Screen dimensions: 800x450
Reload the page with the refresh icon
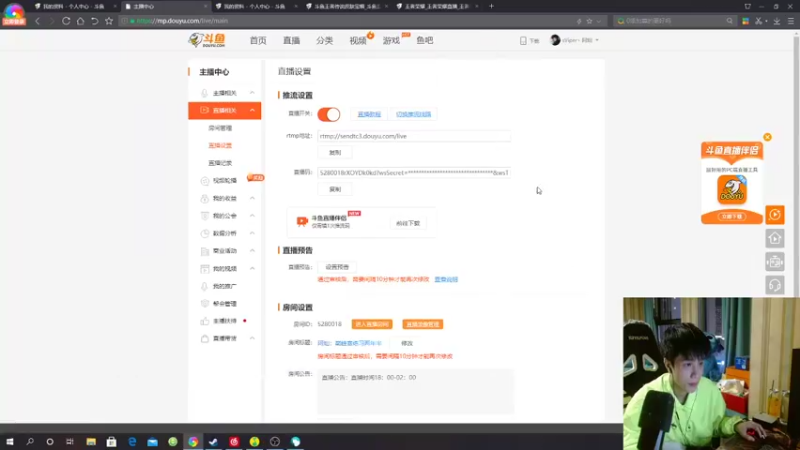pyautogui.click(x=66, y=21)
